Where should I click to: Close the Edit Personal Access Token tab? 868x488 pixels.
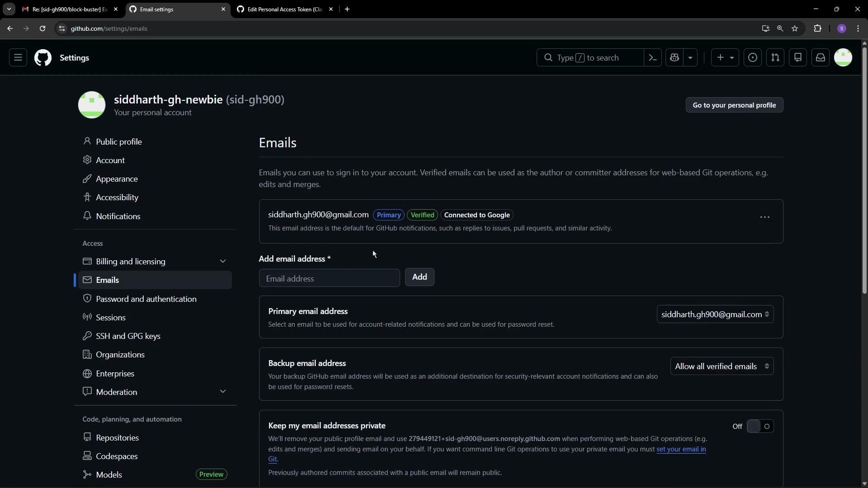[331, 9]
